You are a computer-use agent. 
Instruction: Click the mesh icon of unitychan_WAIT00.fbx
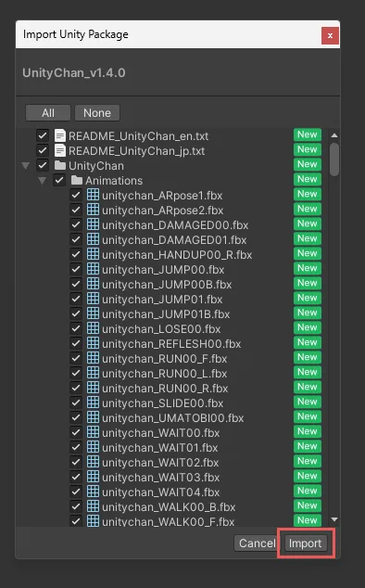[x=93, y=432]
